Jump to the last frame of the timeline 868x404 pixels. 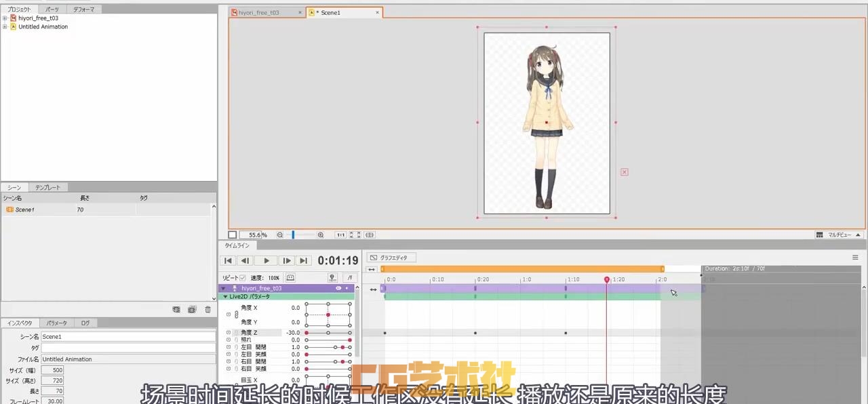pyautogui.click(x=303, y=261)
